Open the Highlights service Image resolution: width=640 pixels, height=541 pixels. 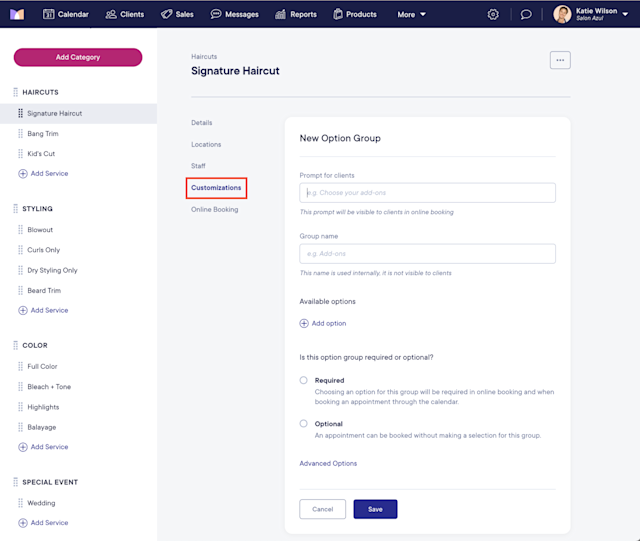[43, 407]
